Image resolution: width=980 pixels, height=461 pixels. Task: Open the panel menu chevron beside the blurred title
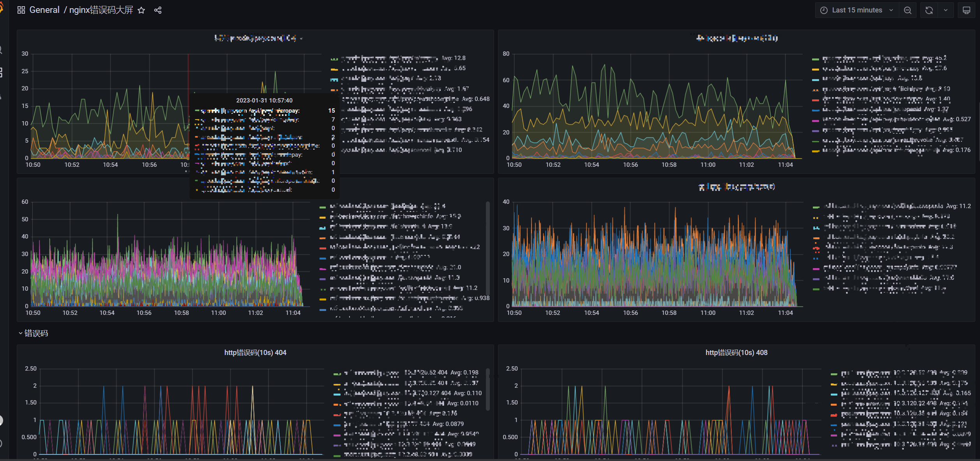point(301,39)
